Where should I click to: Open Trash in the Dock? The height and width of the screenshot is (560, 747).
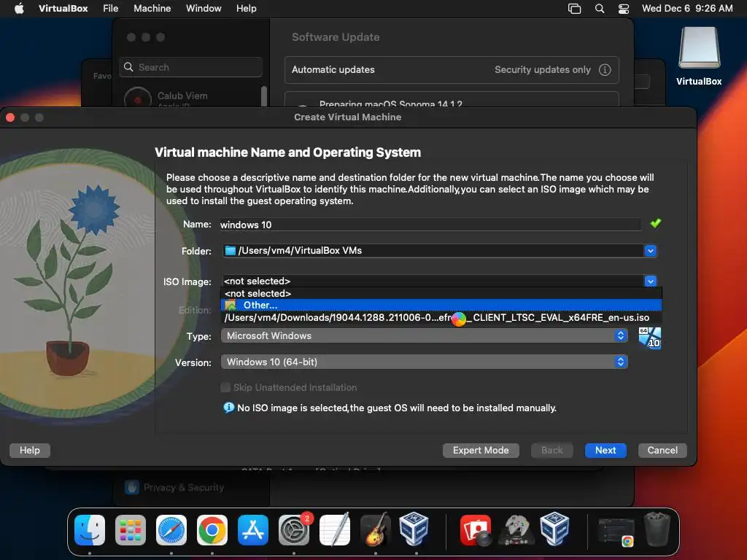click(x=657, y=529)
